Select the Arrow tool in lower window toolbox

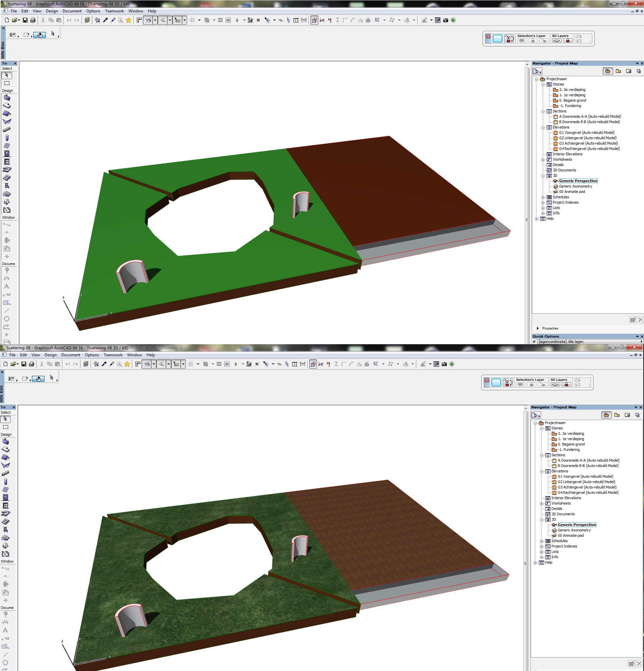click(5, 419)
